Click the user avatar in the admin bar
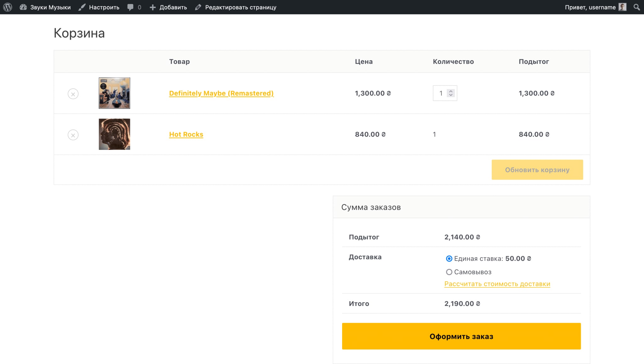 (622, 7)
